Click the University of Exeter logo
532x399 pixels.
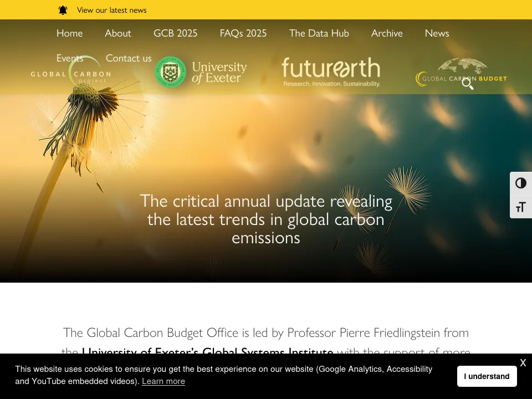201,72
